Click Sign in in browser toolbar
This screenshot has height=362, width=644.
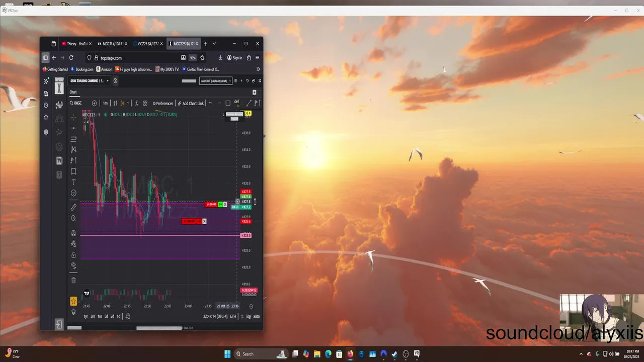pos(234,58)
